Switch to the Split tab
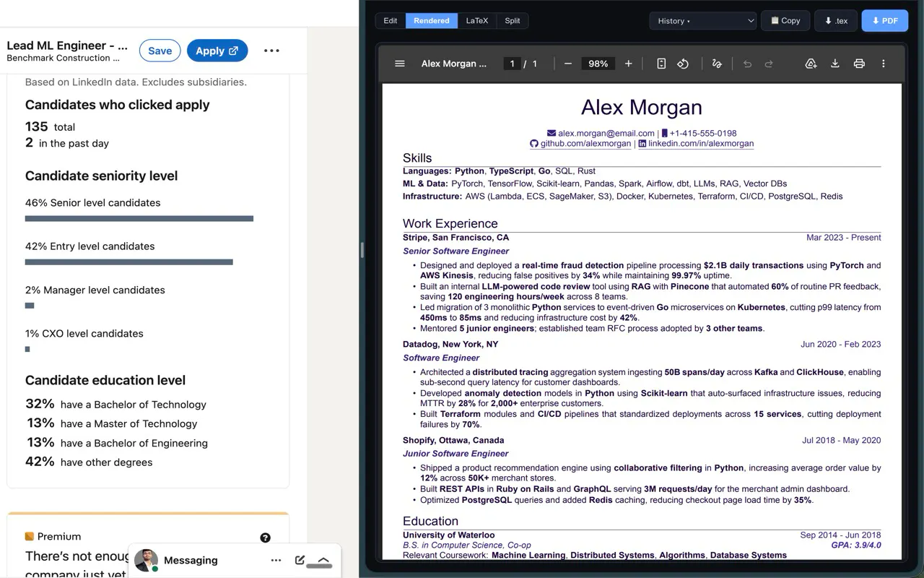This screenshot has width=924, height=578. [513, 21]
